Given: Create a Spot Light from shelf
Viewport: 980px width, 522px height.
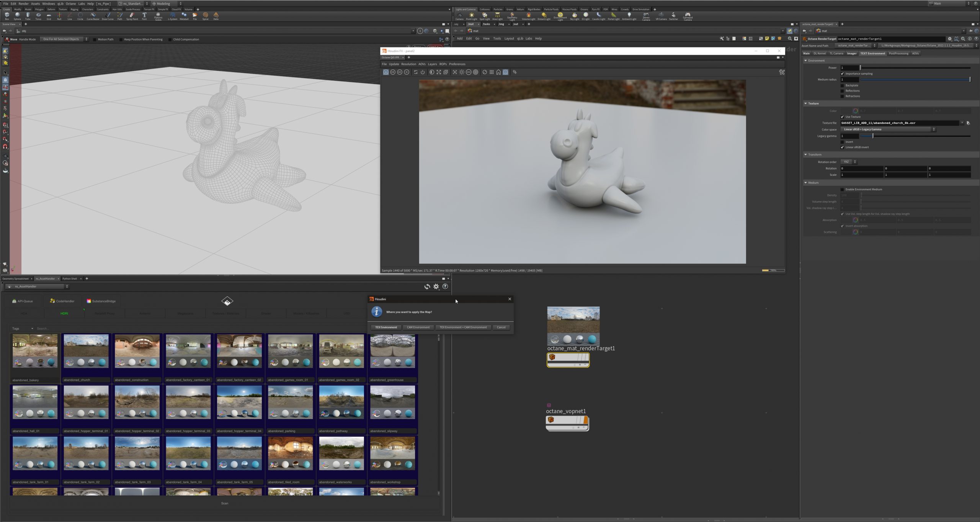Looking at the screenshot, I should coord(484,16).
